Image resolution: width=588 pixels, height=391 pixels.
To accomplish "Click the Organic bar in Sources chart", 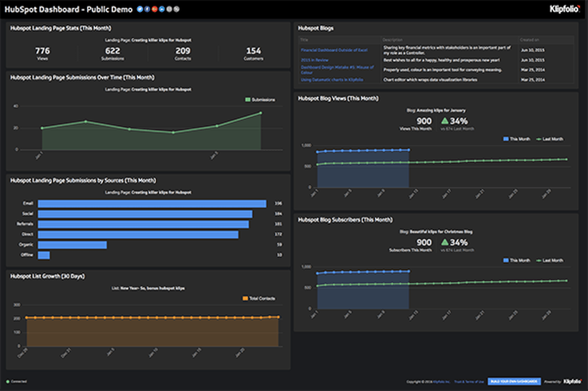I will (x=72, y=245).
